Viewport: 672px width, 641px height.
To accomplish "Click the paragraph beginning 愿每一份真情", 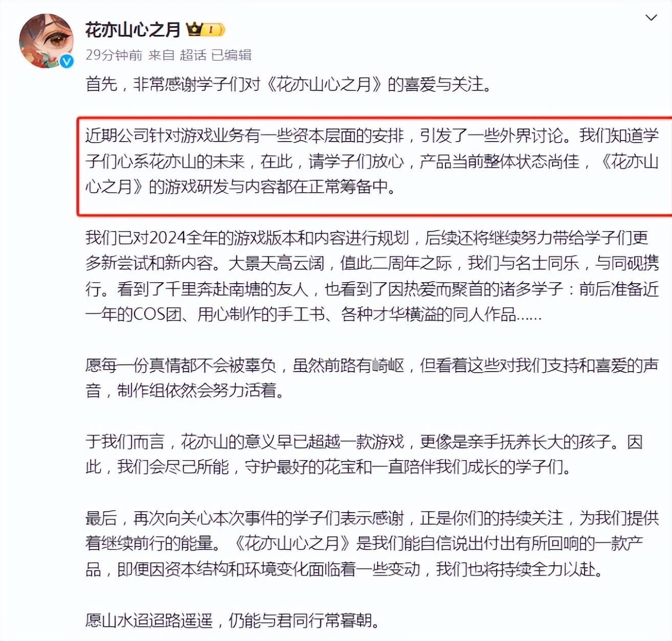I will point(372,378).
